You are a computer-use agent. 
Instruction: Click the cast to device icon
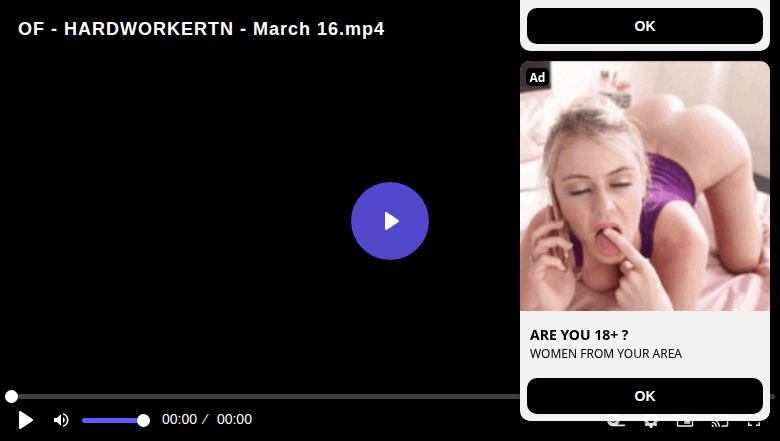click(x=719, y=423)
